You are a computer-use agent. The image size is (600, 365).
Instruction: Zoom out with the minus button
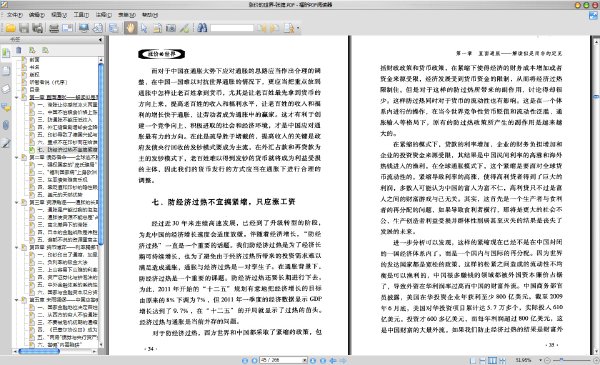[x=548, y=360]
